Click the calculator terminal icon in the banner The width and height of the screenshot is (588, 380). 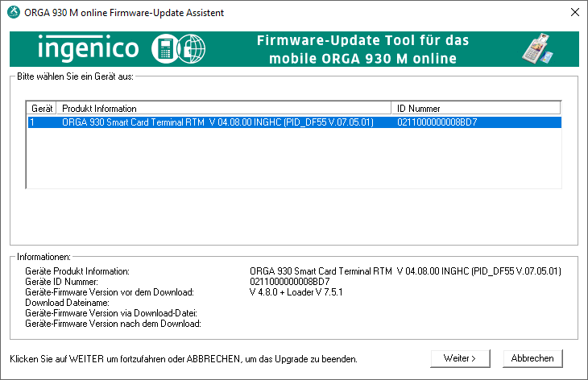164,49
